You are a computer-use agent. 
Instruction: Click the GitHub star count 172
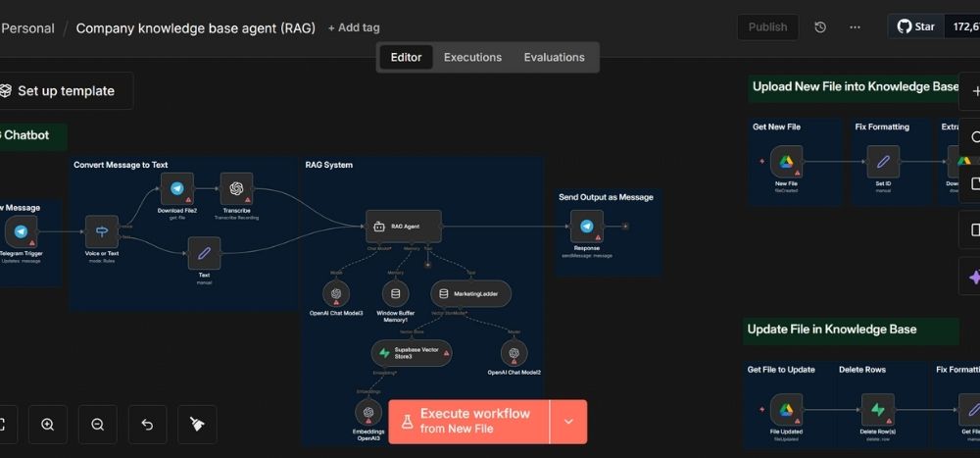tap(962, 26)
